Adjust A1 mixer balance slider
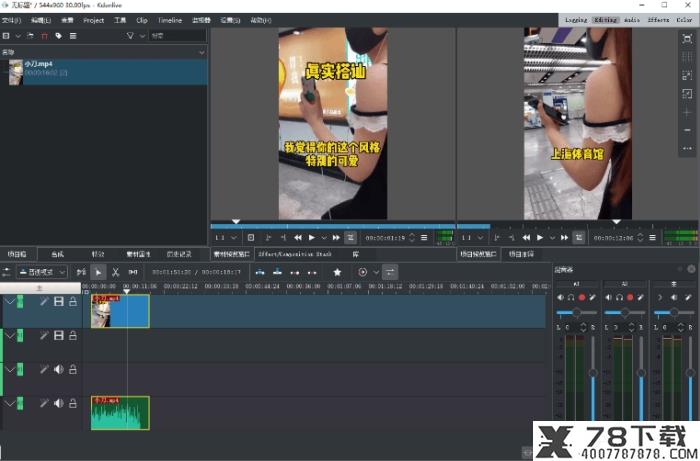The image size is (700, 461). [x=576, y=313]
